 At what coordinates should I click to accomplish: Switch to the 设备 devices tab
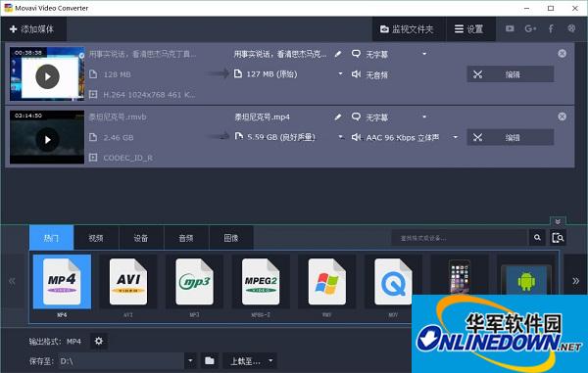[141, 238]
